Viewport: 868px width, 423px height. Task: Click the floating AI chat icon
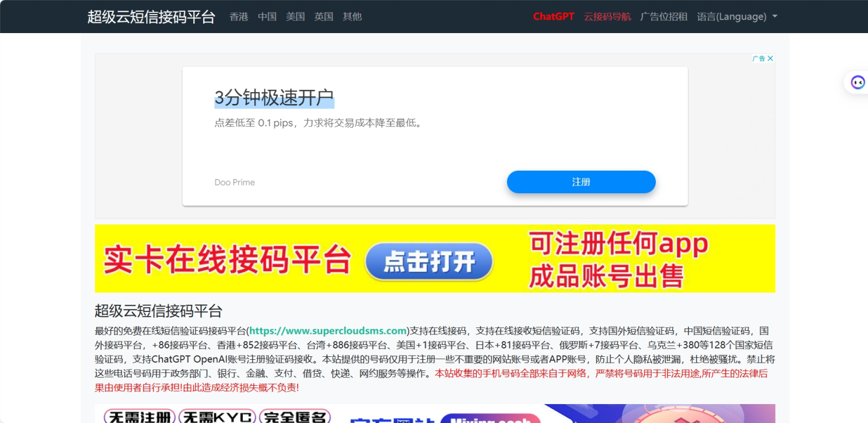coord(858,82)
